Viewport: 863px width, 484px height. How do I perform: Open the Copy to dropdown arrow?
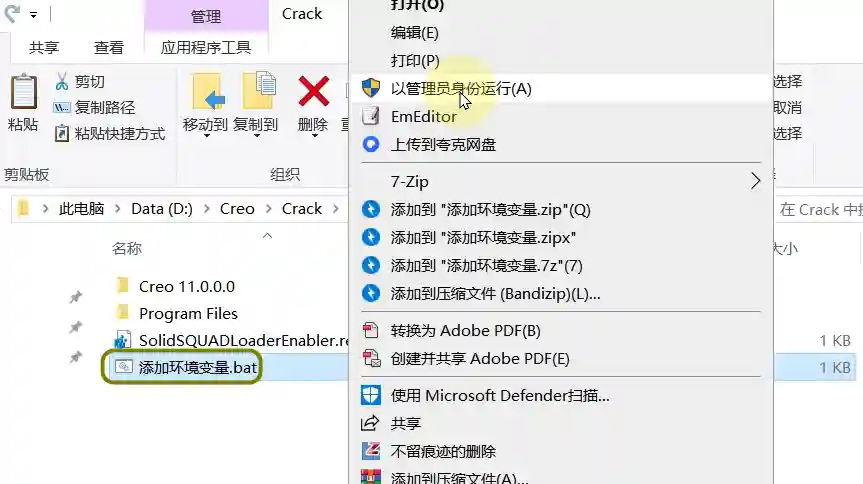click(256, 135)
